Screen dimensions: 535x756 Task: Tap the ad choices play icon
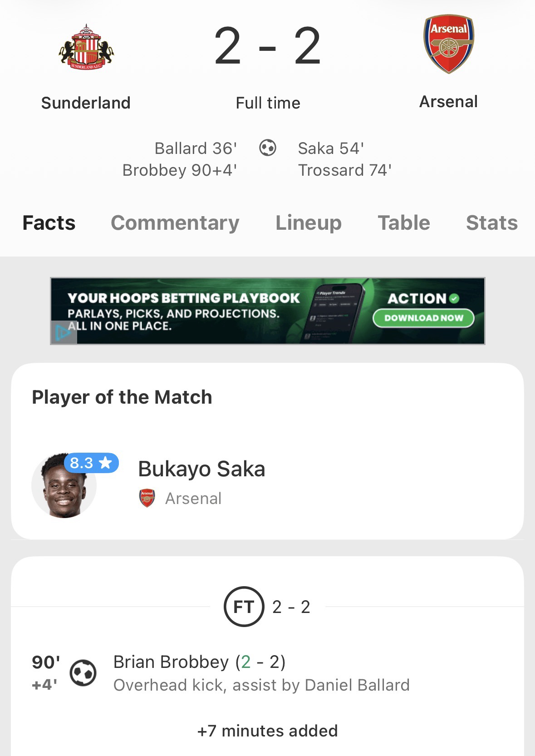point(63,333)
